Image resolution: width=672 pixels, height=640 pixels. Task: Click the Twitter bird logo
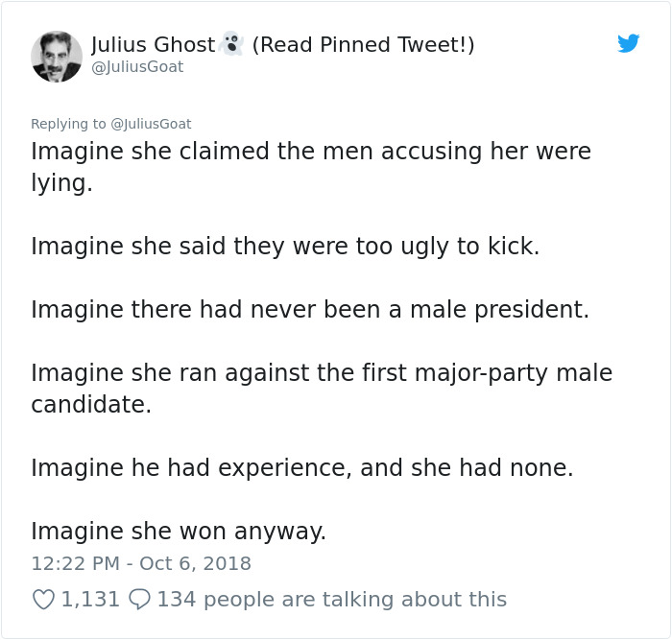[628, 43]
